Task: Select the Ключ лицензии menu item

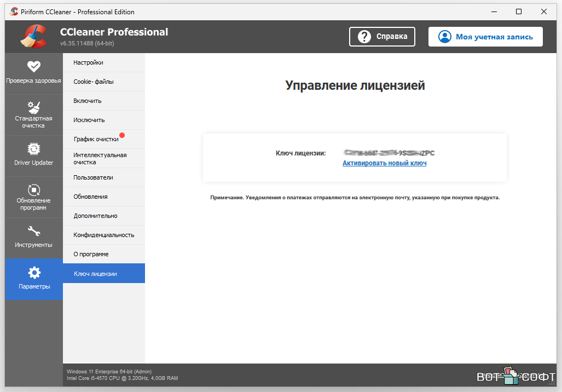Action: point(104,273)
